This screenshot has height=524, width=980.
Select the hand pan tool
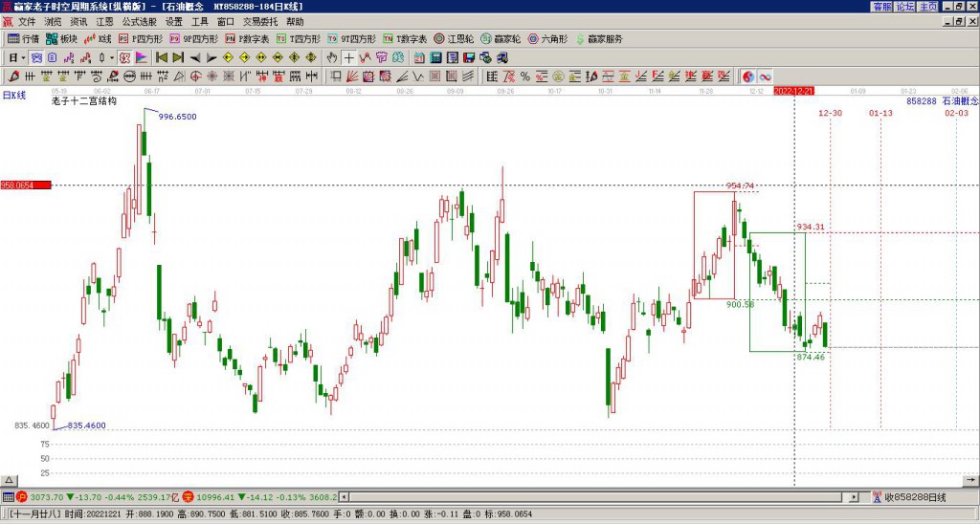click(x=332, y=57)
